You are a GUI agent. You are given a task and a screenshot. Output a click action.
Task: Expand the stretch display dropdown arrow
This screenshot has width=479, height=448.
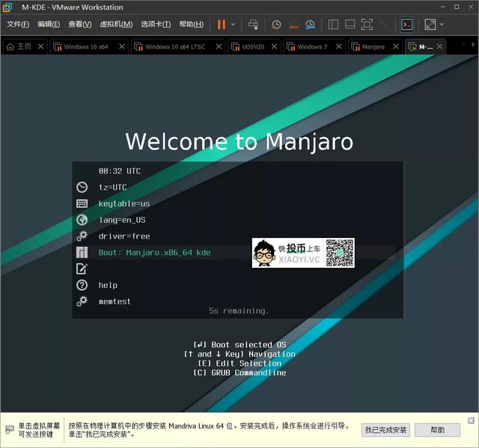(x=442, y=25)
